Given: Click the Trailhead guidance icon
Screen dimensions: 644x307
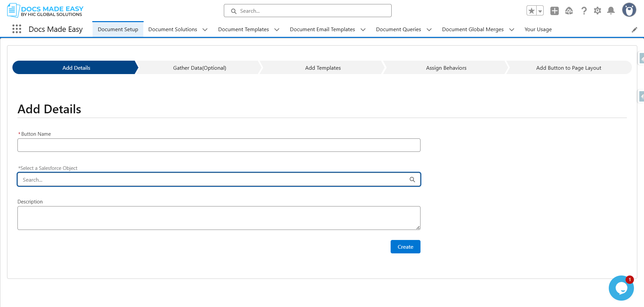Looking at the screenshot, I should [x=569, y=11].
